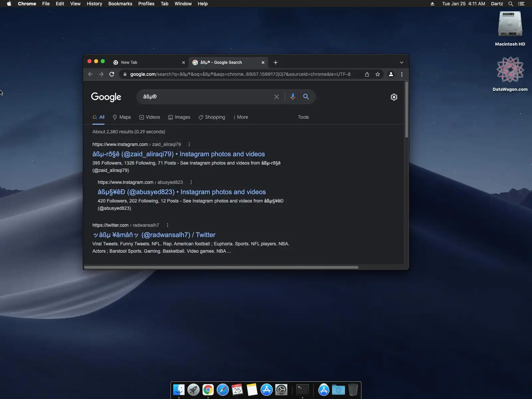Go back to the previous page in Chrome
This screenshot has height=399, width=532.
click(x=90, y=74)
